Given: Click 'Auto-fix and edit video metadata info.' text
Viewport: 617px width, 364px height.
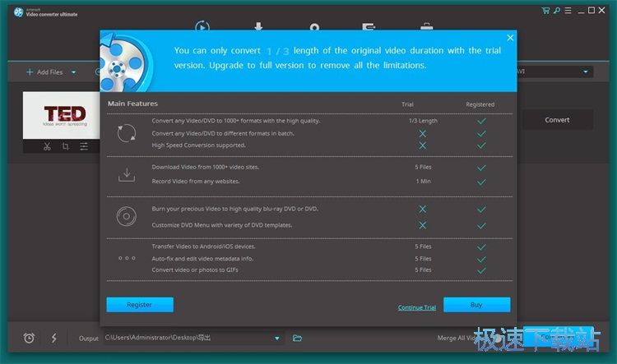Looking at the screenshot, I should (x=202, y=259).
